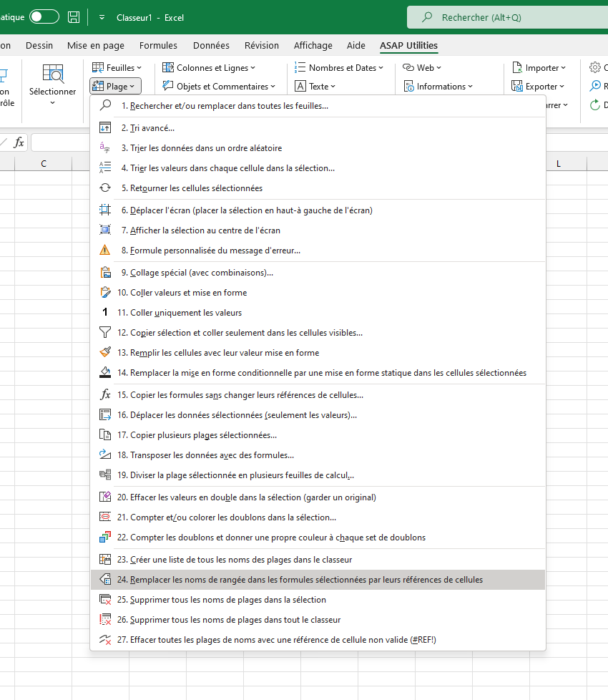
Task: Click the formula bar input field
Action: click(x=61, y=142)
